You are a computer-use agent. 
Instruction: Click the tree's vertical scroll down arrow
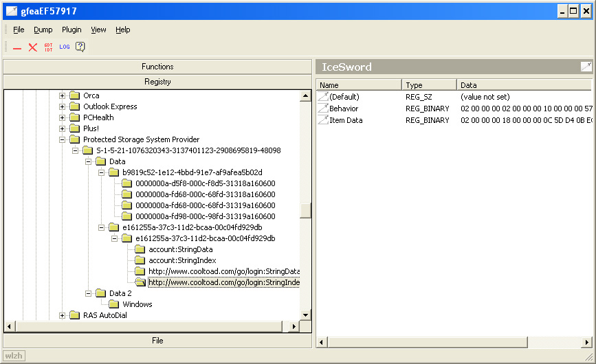click(306, 315)
